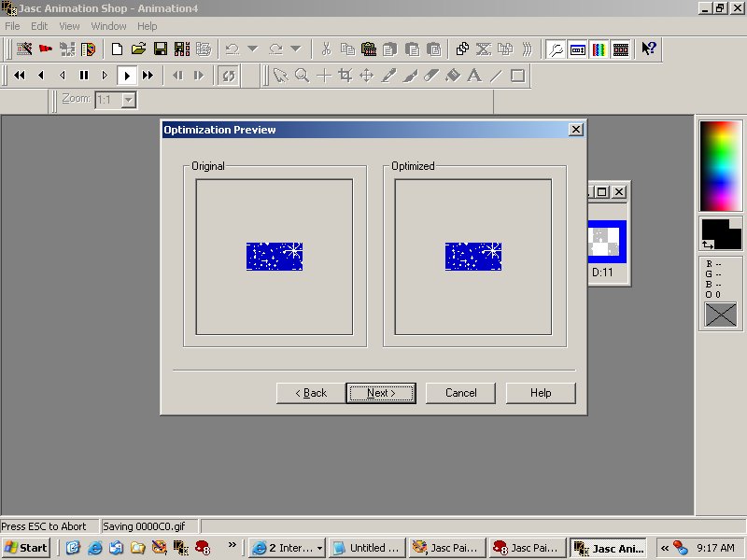Expand the Redo history dropdown arrow
747x560 pixels.
click(295, 49)
